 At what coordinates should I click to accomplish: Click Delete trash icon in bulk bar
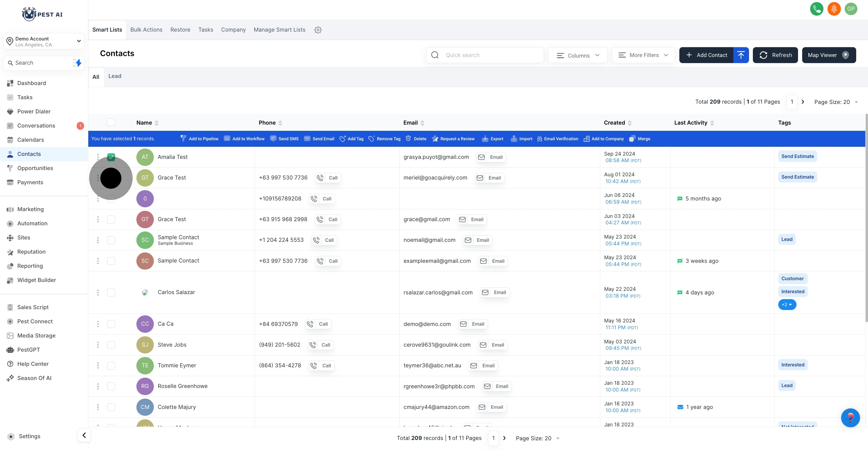(408, 138)
